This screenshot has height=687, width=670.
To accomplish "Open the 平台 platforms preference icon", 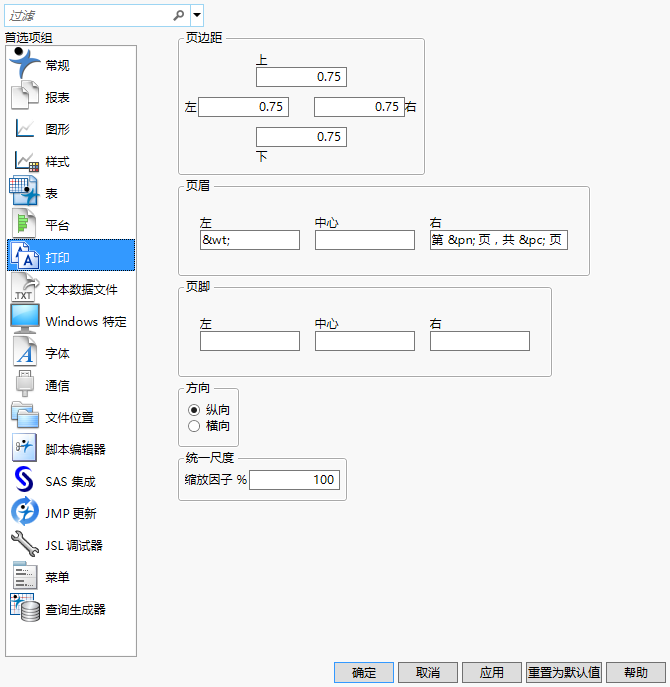I will tap(24, 223).
